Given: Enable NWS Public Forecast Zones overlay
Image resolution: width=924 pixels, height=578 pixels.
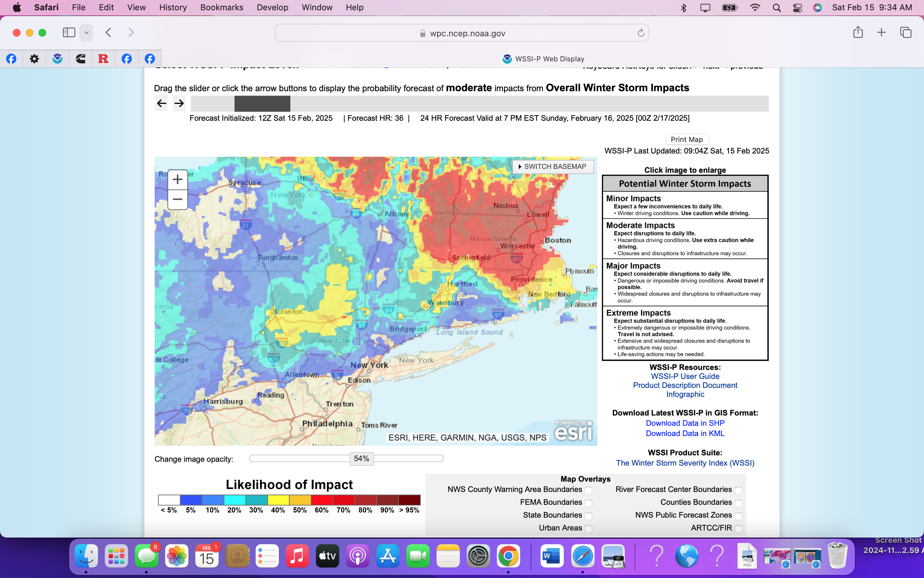Looking at the screenshot, I should (x=739, y=516).
